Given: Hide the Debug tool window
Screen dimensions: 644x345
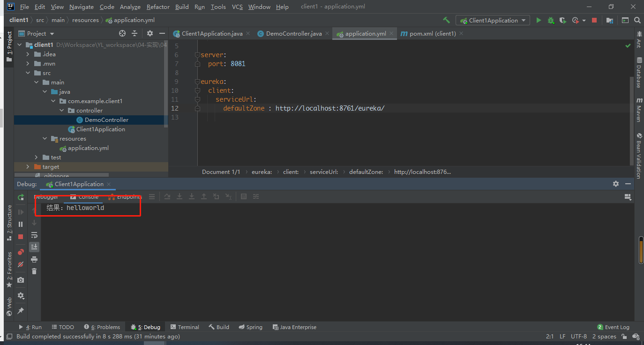Looking at the screenshot, I should coord(629,184).
